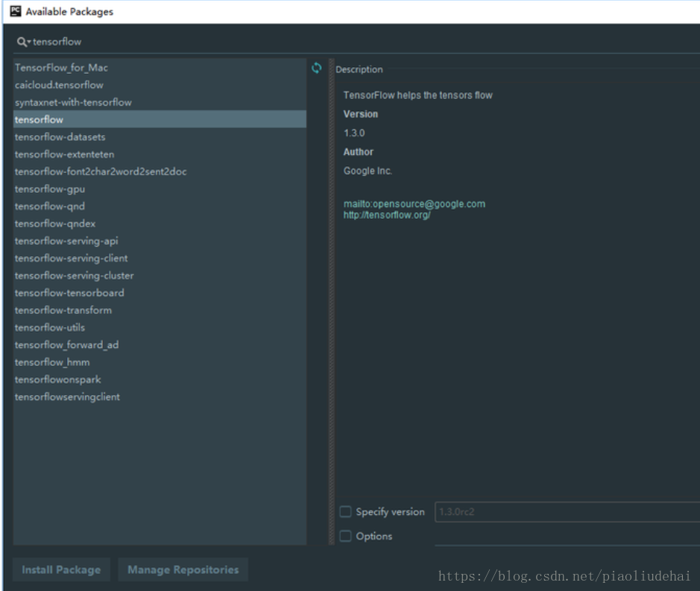Click the reload packages list icon
Image resolution: width=700 pixels, height=591 pixels.
[x=317, y=68]
